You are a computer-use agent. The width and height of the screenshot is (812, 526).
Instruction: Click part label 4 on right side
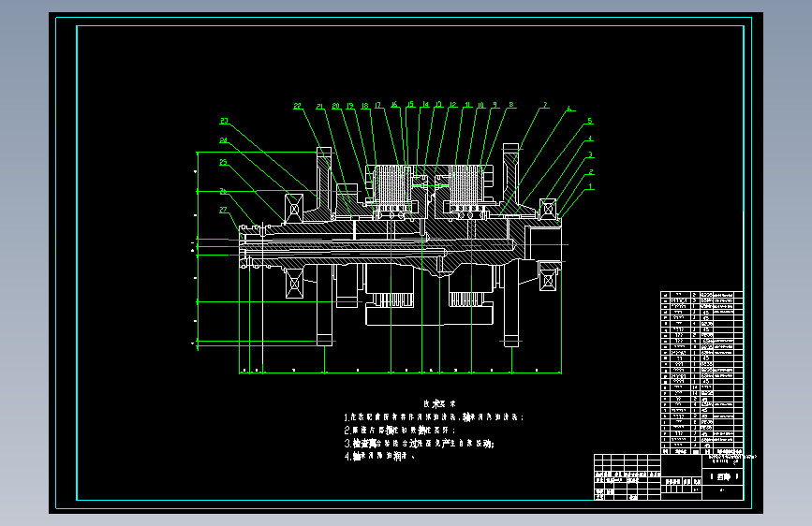(x=590, y=139)
